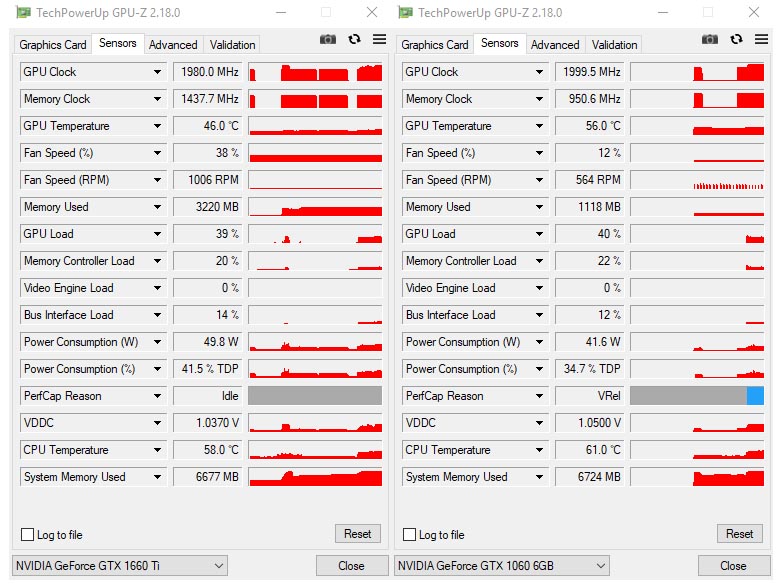Viewport: 782px width, 588px height.
Task: Click refresh icon in GTX 1060 window
Action: (x=736, y=39)
